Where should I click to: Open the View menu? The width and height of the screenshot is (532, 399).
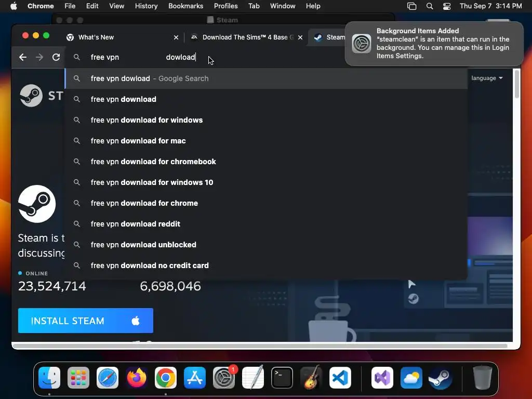pyautogui.click(x=116, y=6)
